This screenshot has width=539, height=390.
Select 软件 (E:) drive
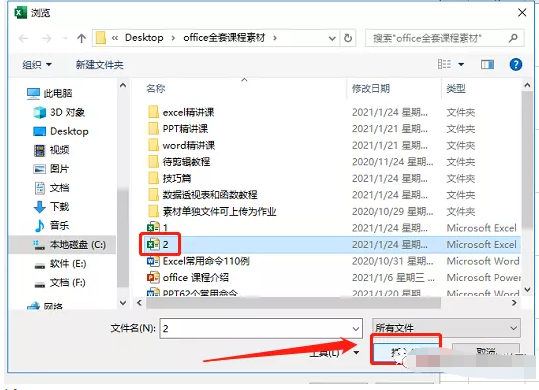click(60, 264)
